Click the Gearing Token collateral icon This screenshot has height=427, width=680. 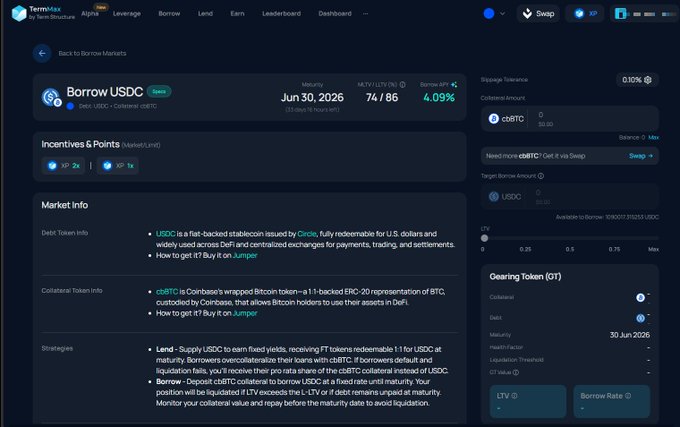(640, 298)
